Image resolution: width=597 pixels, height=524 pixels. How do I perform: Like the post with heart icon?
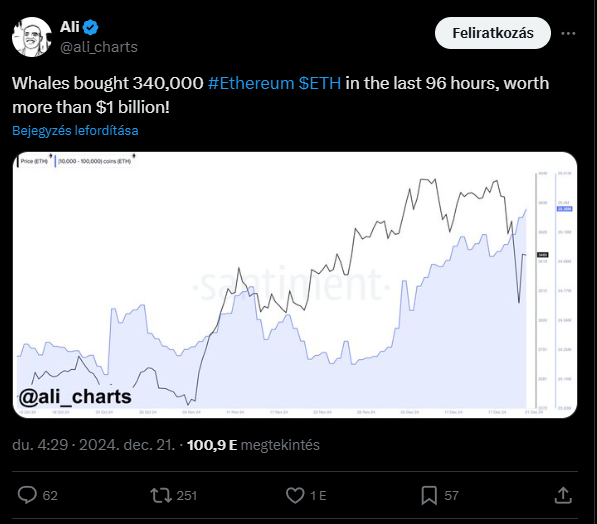pos(295,495)
